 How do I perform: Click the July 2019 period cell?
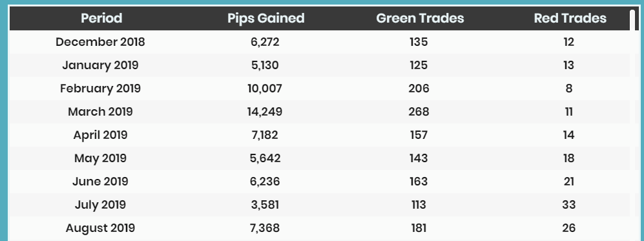pyautogui.click(x=100, y=205)
